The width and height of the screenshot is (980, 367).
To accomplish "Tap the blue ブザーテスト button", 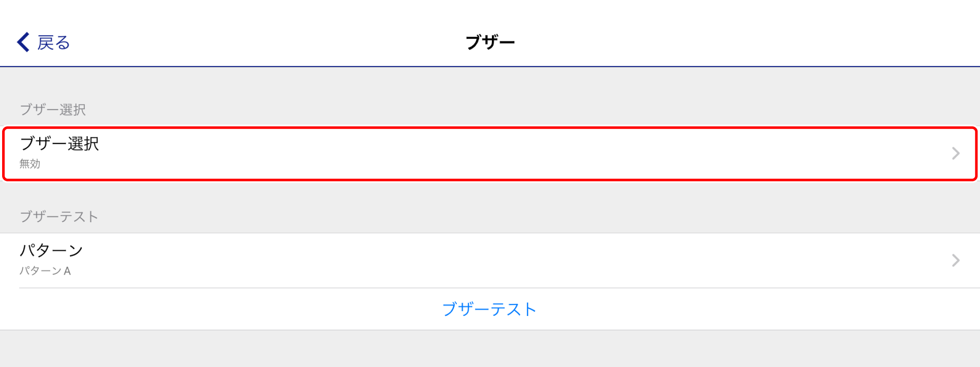I will (x=490, y=310).
